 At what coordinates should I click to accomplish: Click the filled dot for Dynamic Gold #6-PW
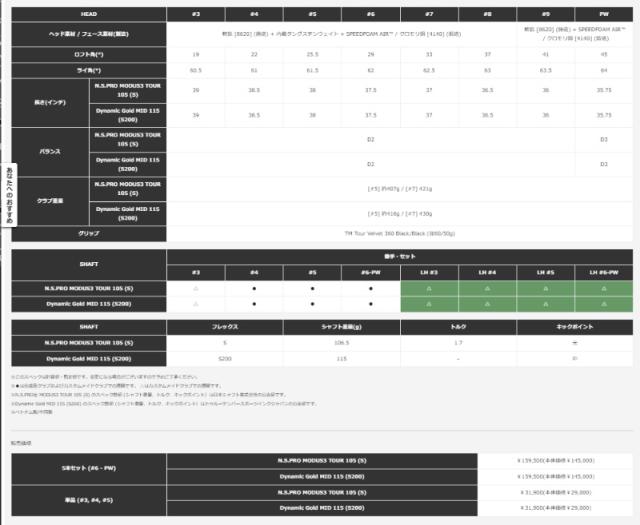click(x=371, y=303)
